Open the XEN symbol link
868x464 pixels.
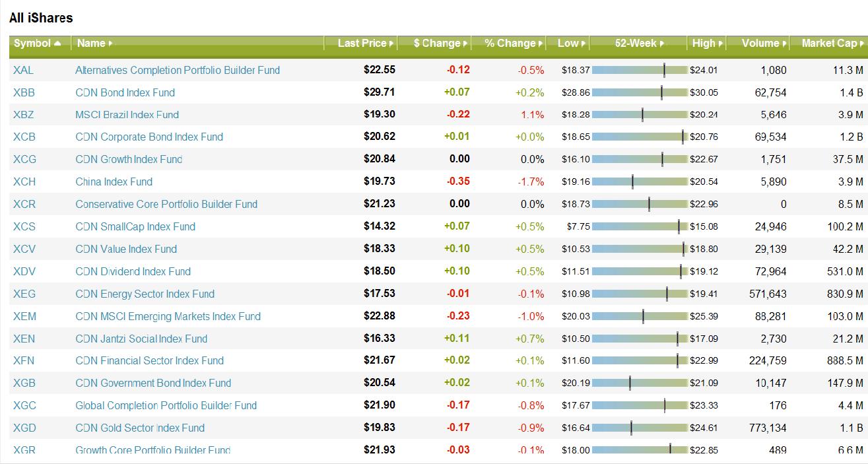[x=24, y=339]
